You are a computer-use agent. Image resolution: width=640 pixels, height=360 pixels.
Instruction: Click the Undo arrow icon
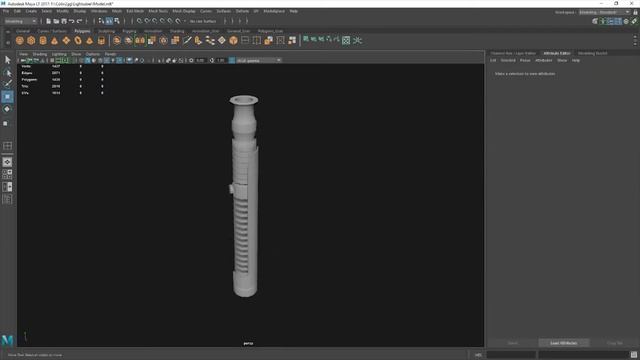(x=72, y=21)
